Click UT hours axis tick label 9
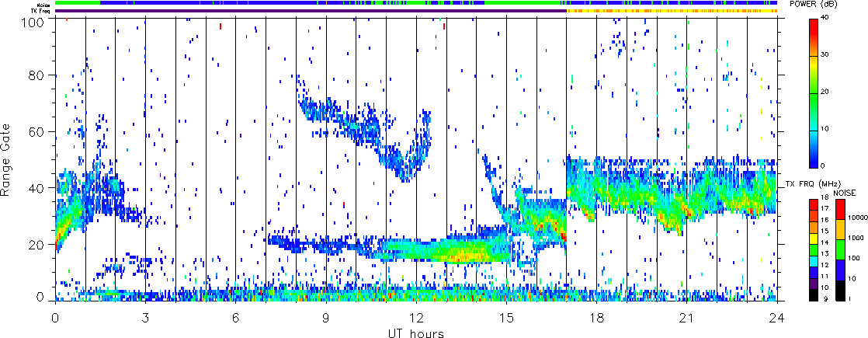868x338 pixels. 326,318
